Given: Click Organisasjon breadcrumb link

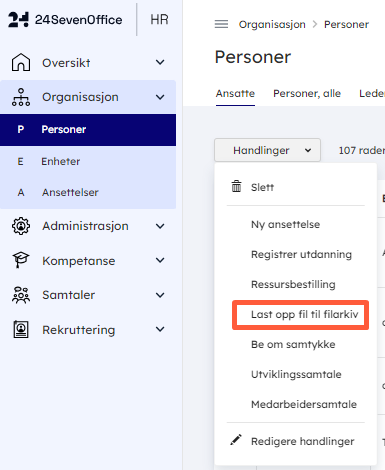Looking at the screenshot, I should point(272,24).
